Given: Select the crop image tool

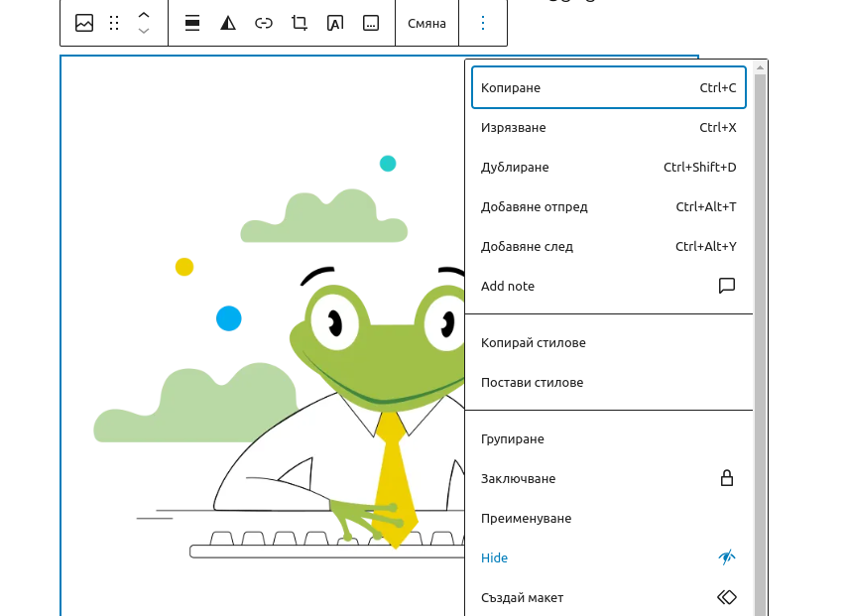Looking at the screenshot, I should [x=300, y=23].
